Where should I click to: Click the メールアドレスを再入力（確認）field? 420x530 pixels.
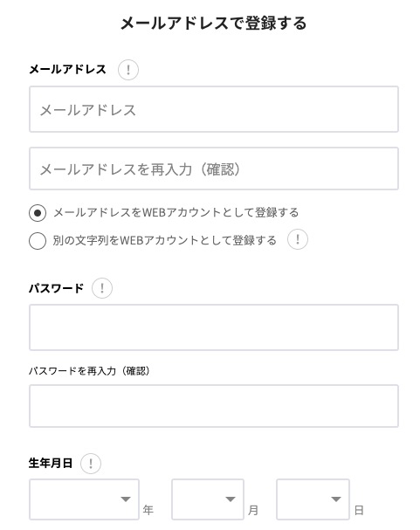[214, 169]
